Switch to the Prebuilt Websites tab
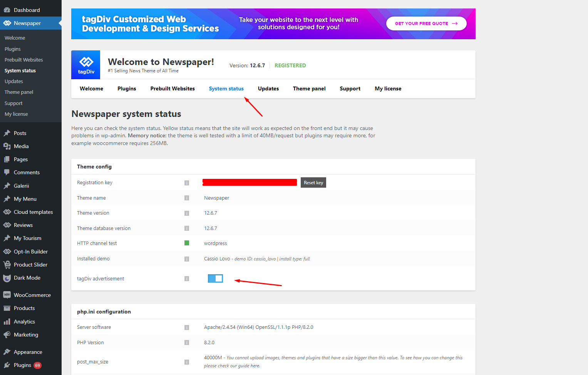Screen dimensions: 588x375 [173, 88]
